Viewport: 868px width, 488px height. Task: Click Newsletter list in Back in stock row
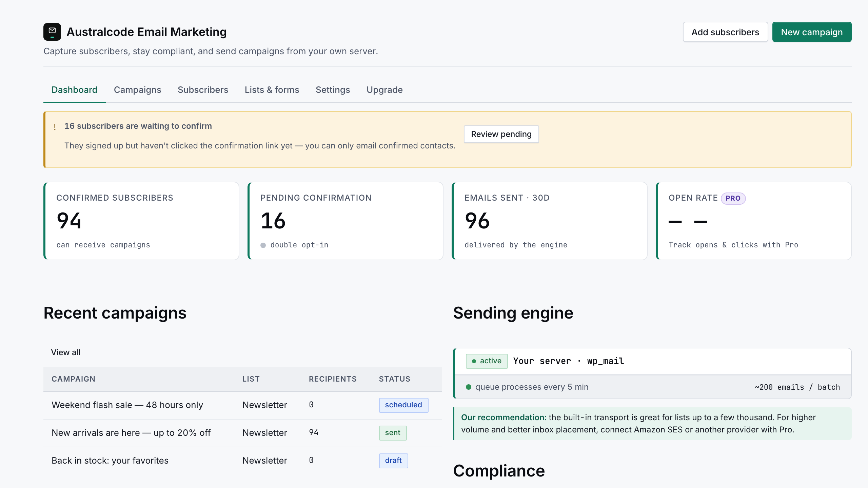click(x=265, y=461)
